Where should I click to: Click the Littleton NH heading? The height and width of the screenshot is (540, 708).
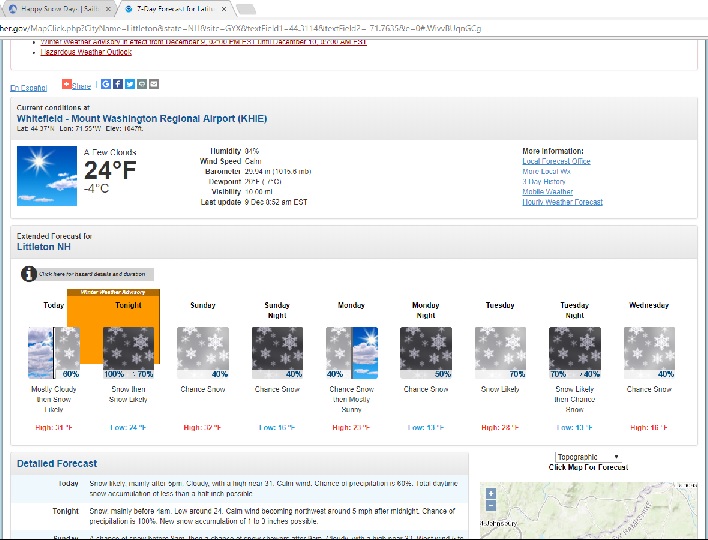(x=44, y=247)
